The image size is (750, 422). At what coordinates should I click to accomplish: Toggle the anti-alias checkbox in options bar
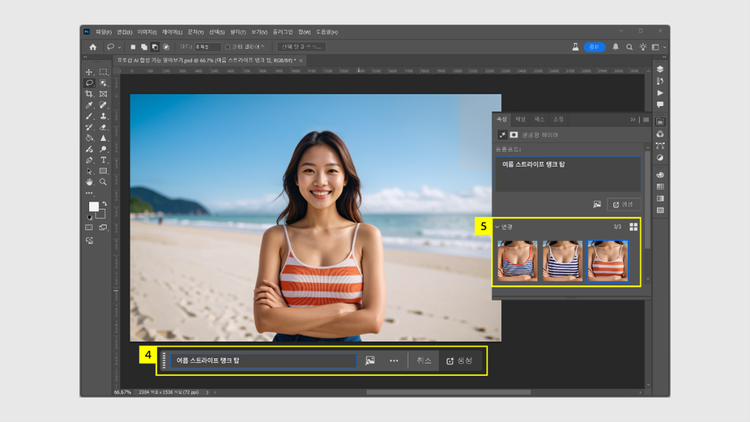228,47
